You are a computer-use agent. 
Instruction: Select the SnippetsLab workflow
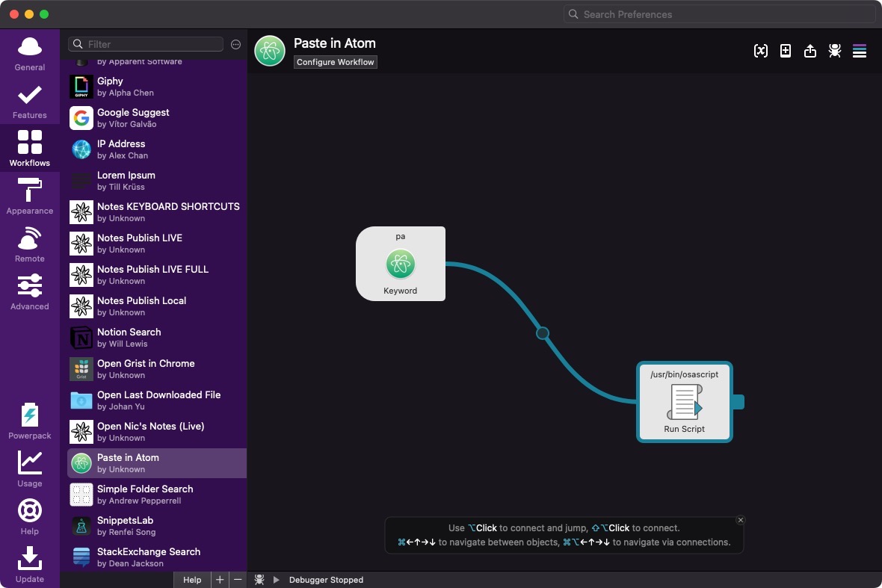coord(157,526)
